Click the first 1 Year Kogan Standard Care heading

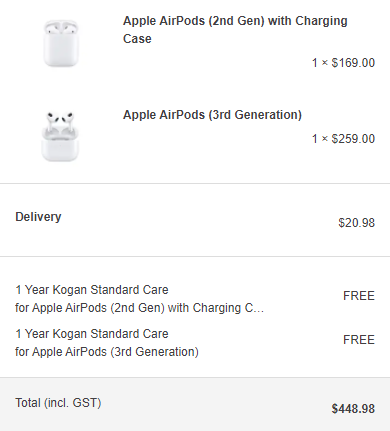coord(92,290)
